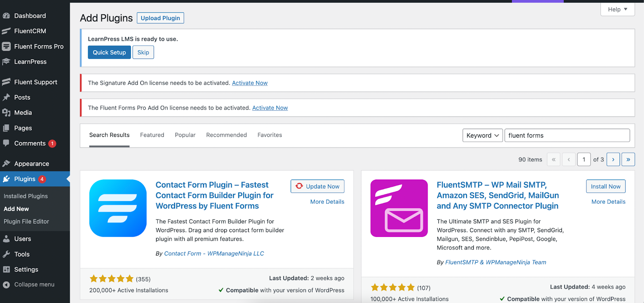Viewport: 644px width, 303px height.
Task: Click the Collapse menu arrow icon
Action: pos(6,284)
